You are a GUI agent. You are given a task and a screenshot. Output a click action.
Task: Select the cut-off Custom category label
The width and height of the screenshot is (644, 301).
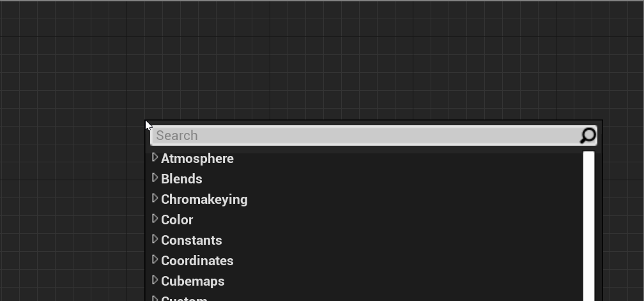[184, 298]
